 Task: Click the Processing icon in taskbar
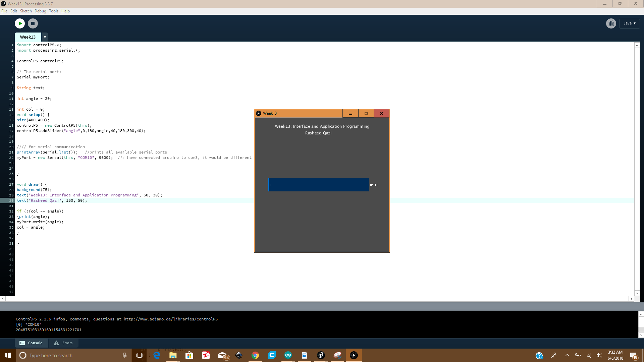point(321,355)
